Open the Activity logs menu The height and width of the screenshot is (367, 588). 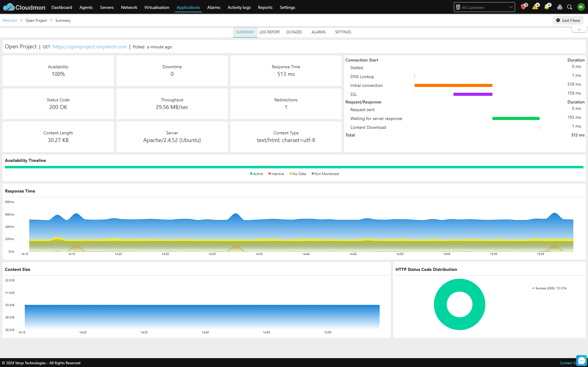pos(239,7)
